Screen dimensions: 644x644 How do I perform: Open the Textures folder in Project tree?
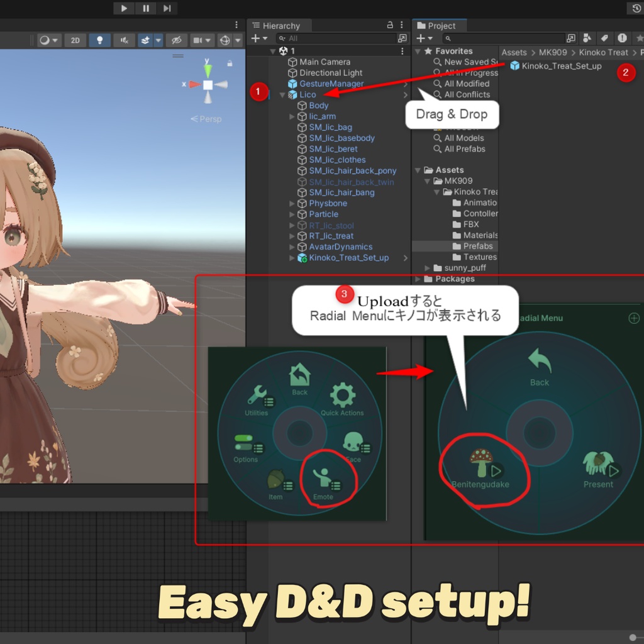tap(475, 257)
